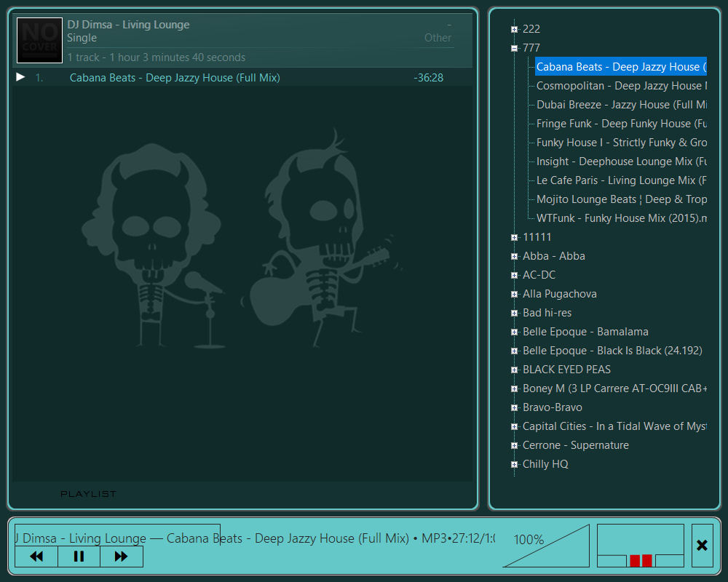Expand the AC-DC folder node
The height and width of the screenshot is (582, 728).
click(x=514, y=275)
